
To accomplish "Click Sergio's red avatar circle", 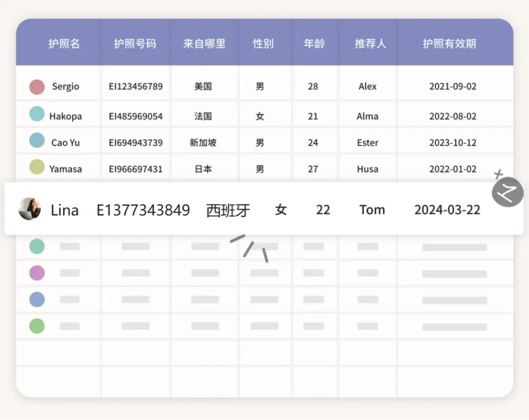I will click(37, 87).
